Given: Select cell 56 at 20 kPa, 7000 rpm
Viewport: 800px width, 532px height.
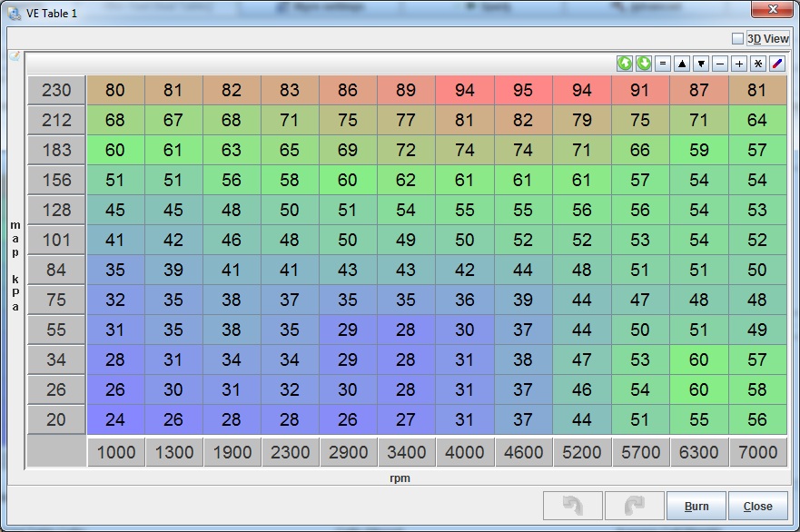Looking at the screenshot, I should tap(757, 419).
